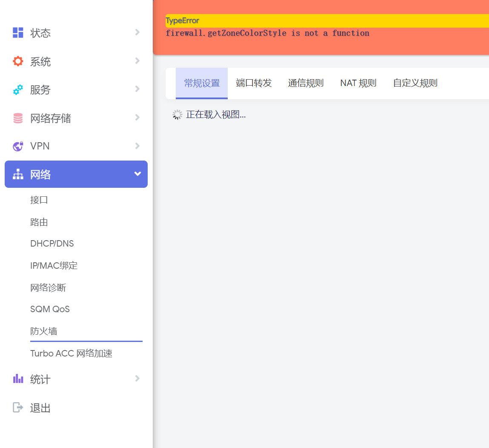Click the VPN globe icon
This screenshot has height=448, width=489.
point(17,146)
